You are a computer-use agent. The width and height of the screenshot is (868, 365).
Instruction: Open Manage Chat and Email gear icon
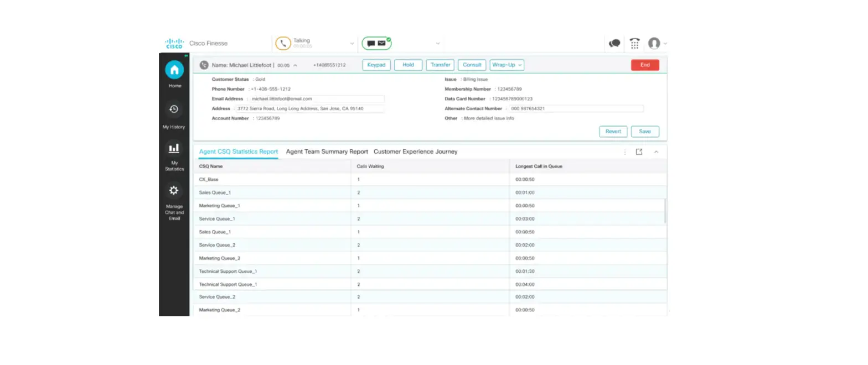[174, 190]
